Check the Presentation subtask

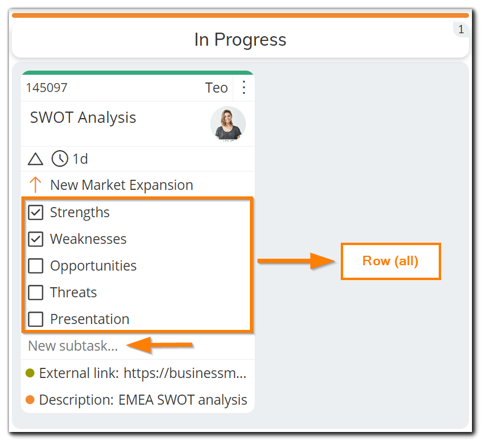click(x=36, y=319)
